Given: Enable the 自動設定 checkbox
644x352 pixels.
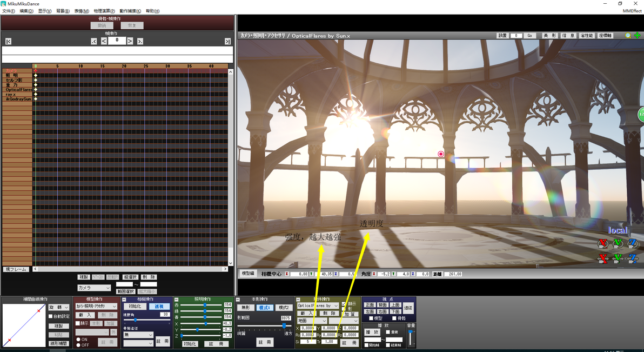Looking at the screenshot, I should coord(51,316).
